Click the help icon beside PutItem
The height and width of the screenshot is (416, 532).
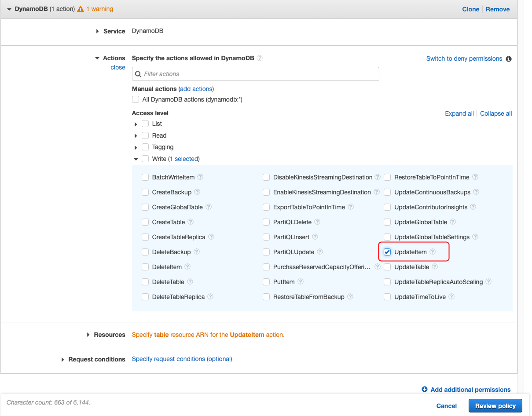point(300,282)
